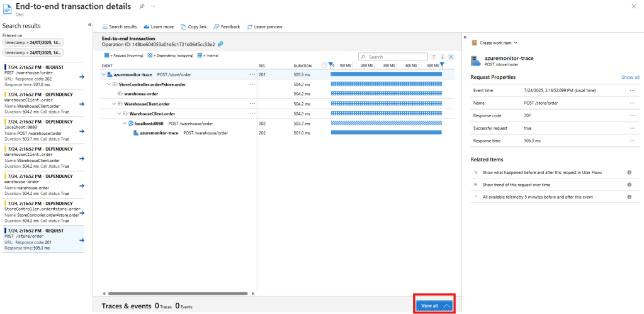644x314 pixels.
Task: Click the 500 ms end marker on the timeline
Action: click(442, 64)
